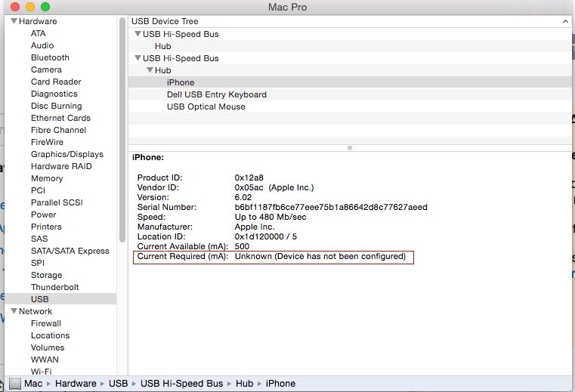The height and width of the screenshot is (392, 575).
Task: Click Mac in the path bar
Action: [x=33, y=384]
